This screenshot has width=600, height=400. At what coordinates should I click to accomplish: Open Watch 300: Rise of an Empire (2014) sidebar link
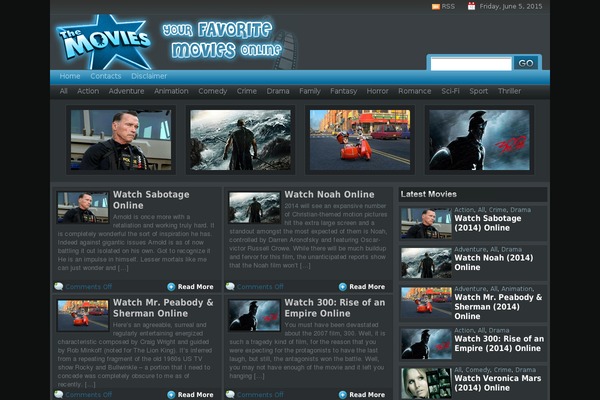coord(499,343)
